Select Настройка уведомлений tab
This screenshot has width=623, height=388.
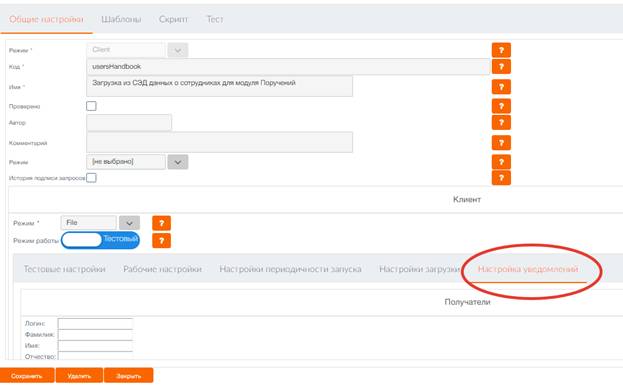point(528,269)
